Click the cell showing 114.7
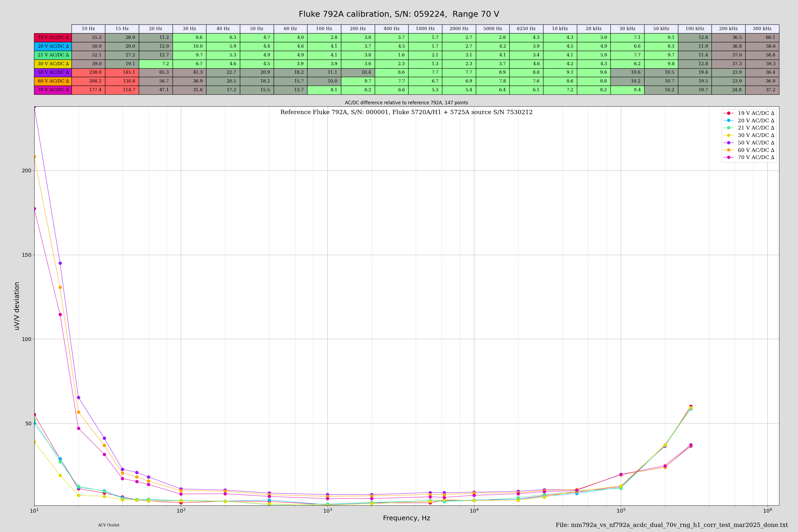 [x=122, y=90]
